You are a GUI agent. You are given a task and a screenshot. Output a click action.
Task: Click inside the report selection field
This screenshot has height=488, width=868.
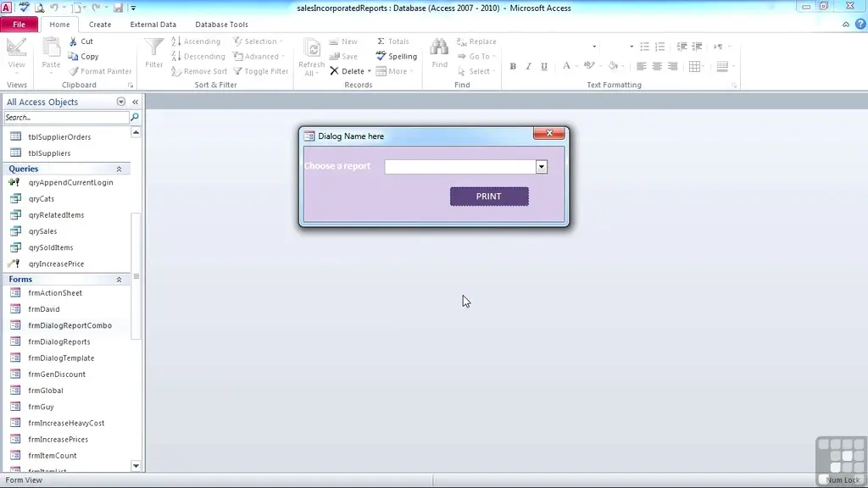(x=460, y=167)
